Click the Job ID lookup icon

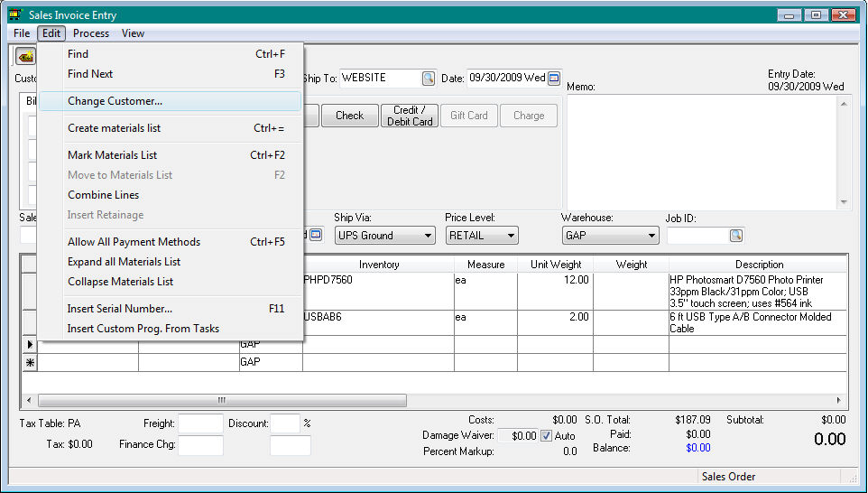click(735, 236)
